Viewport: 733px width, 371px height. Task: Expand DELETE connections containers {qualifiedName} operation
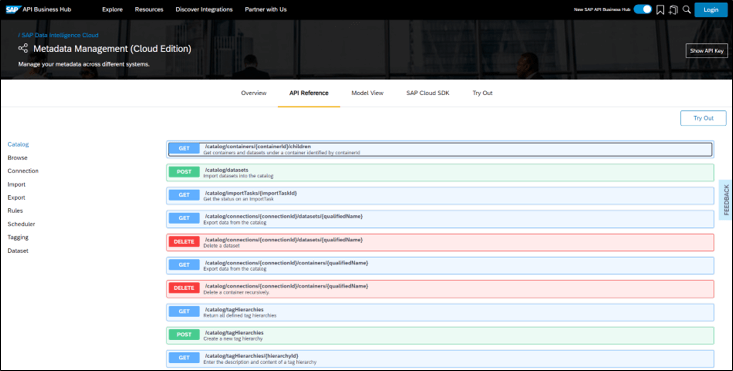point(440,289)
